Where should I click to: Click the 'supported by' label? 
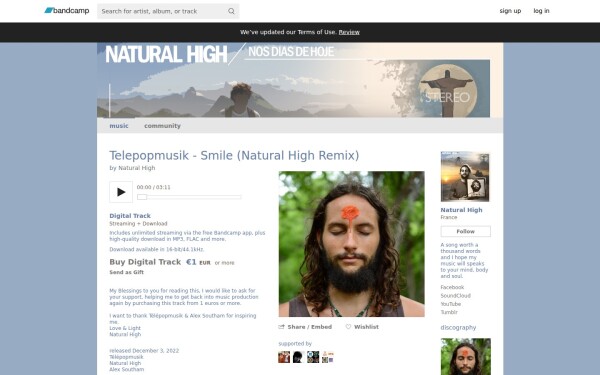tap(295, 344)
